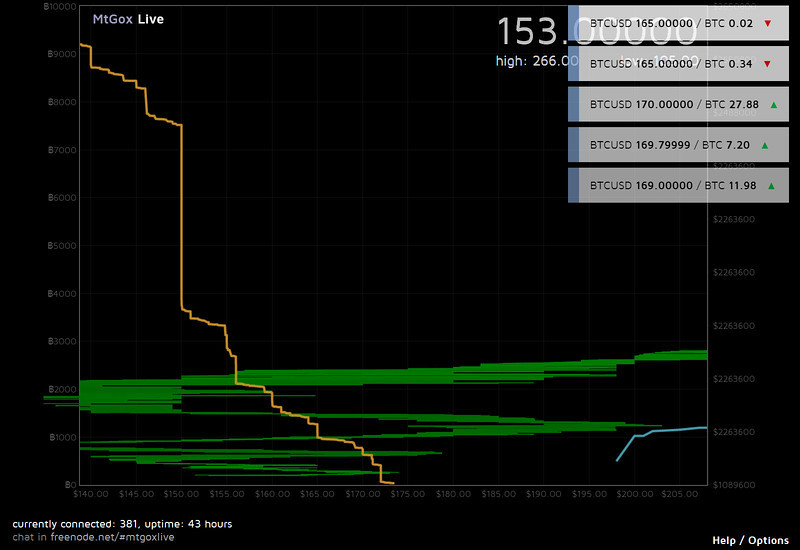Click the red down arrow on the BTC 0.02 trade

point(767,23)
